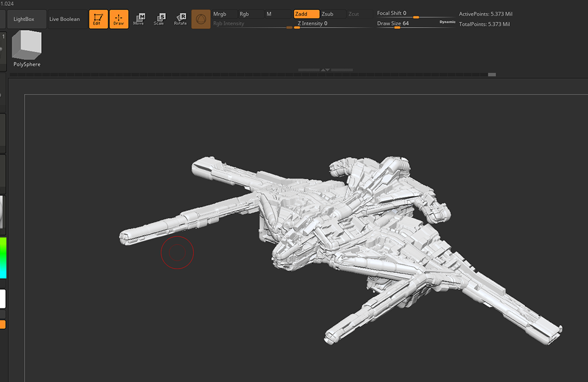Screen dimensions: 588x382
Task: Enable Mrgb paint mode
Action: click(x=224, y=14)
